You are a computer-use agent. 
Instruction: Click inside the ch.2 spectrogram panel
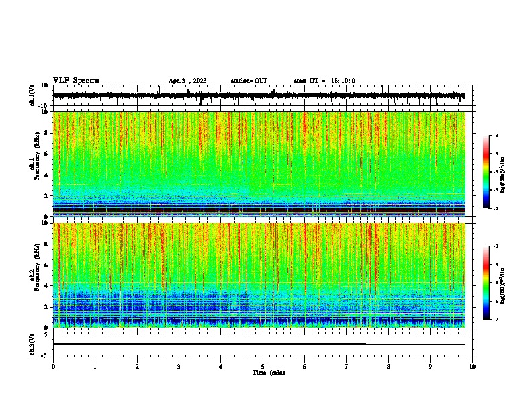click(259, 275)
